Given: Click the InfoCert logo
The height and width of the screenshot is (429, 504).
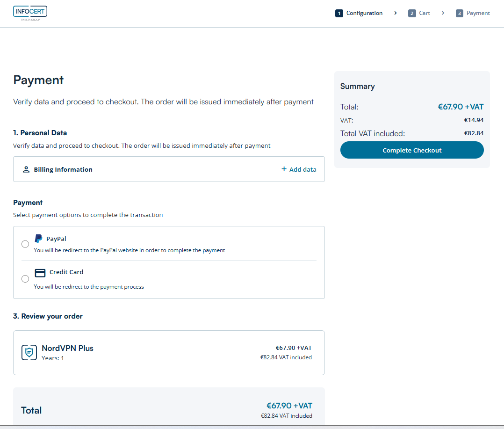Looking at the screenshot, I should [30, 13].
